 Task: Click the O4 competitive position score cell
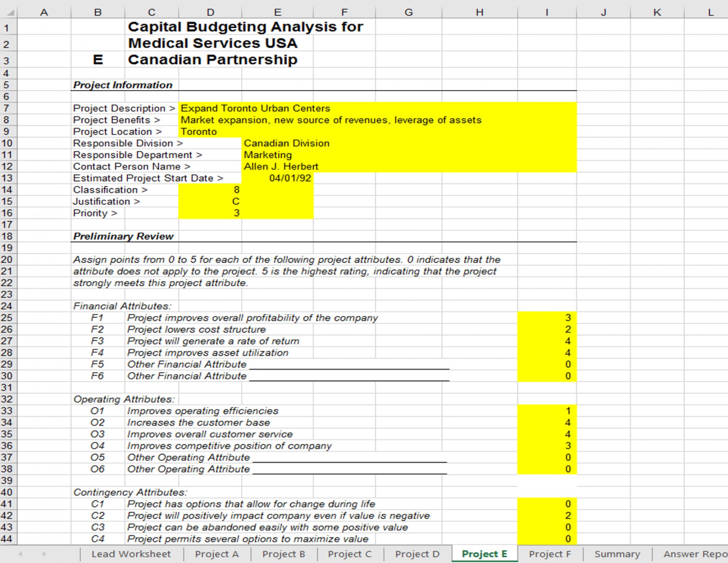pos(547,446)
